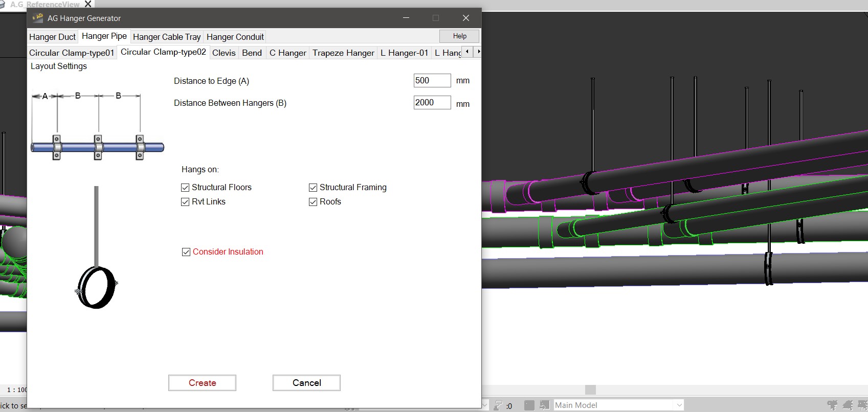Click the Layout Settings label
The image size is (868, 412).
click(59, 66)
